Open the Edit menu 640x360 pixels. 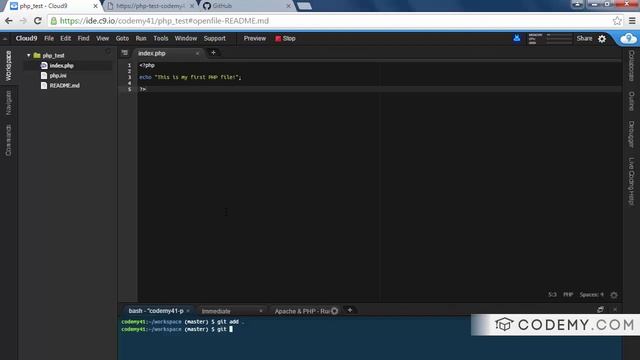[65, 38]
